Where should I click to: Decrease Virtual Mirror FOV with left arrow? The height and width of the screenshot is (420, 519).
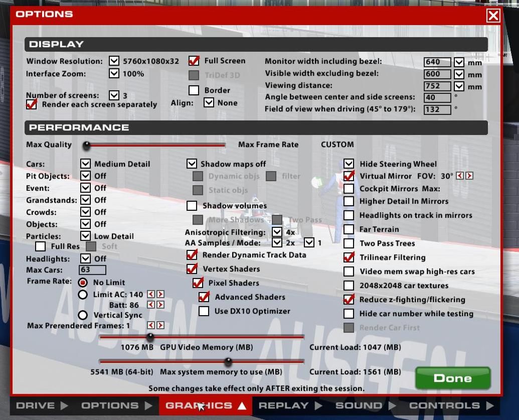point(460,176)
